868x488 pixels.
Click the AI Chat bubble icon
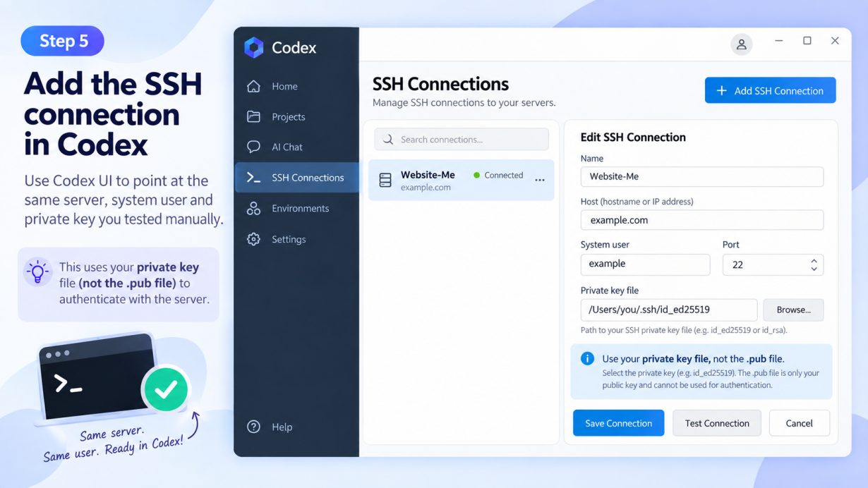[253, 147]
